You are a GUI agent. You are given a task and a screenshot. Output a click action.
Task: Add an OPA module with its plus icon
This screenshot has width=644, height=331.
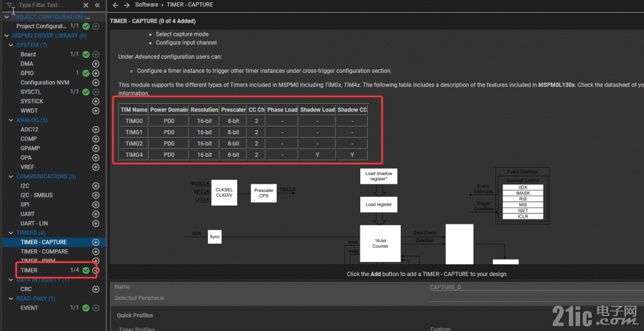pos(95,157)
